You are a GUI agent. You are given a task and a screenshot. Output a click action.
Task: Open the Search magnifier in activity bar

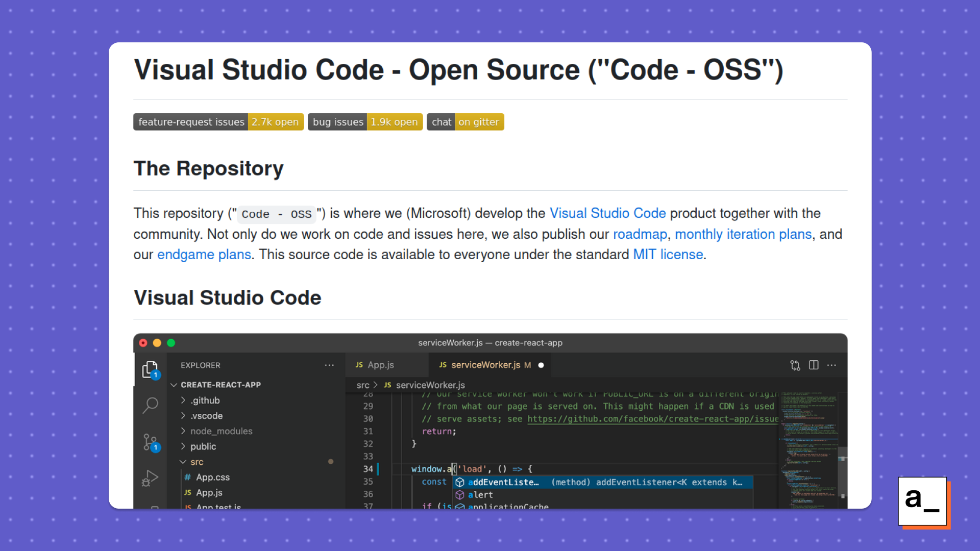[150, 405]
